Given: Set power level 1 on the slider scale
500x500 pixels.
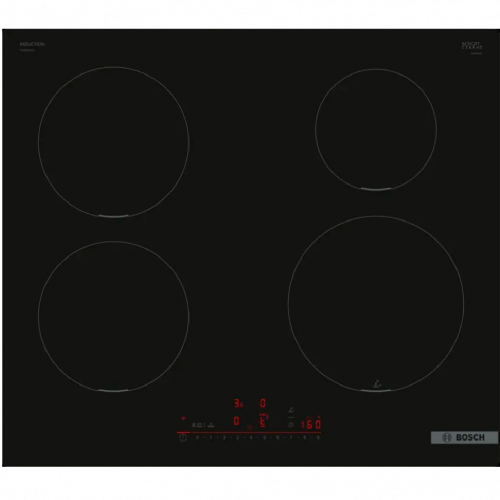Looking at the screenshot, I should [211, 437].
